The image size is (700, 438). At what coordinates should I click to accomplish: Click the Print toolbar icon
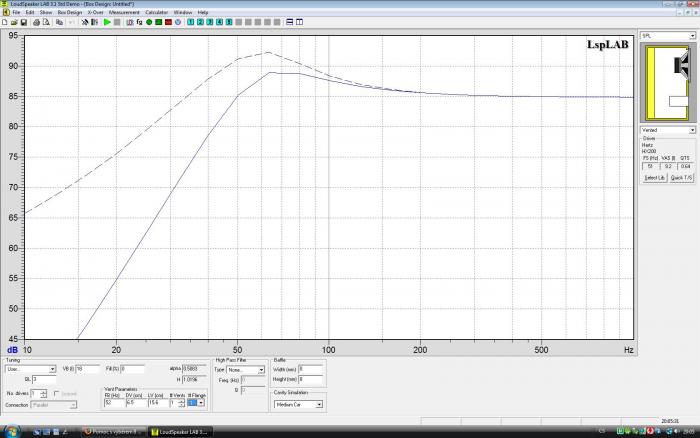tap(36, 21)
